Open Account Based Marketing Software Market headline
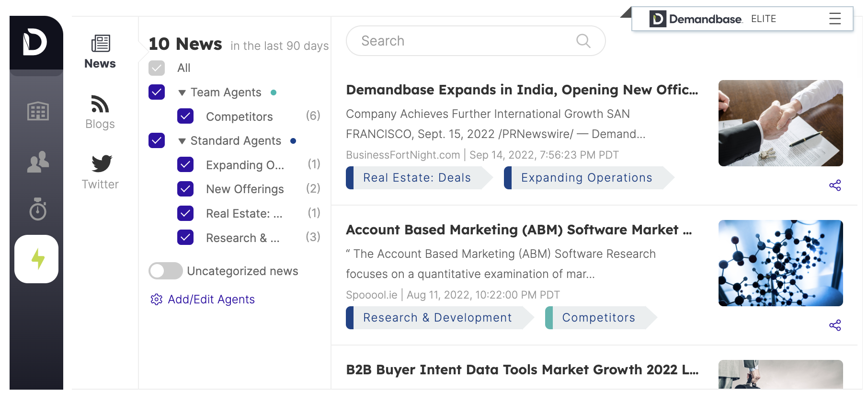This screenshot has width=868, height=393. tap(519, 230)
